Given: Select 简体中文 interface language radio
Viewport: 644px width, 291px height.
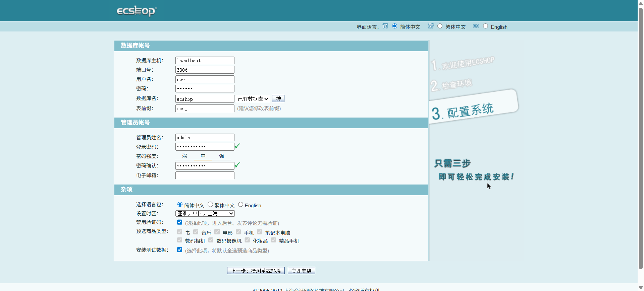Looking at the screenshot, I should 394,26.
